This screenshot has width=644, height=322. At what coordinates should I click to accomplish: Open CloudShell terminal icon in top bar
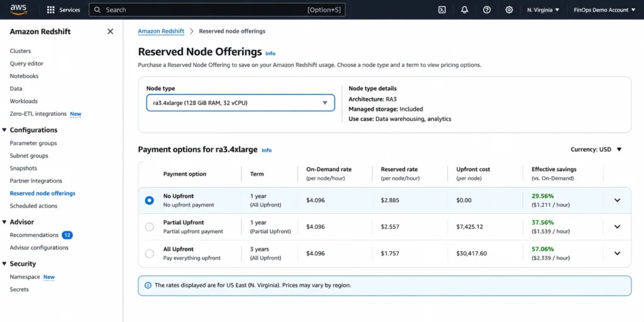(442, 10)
